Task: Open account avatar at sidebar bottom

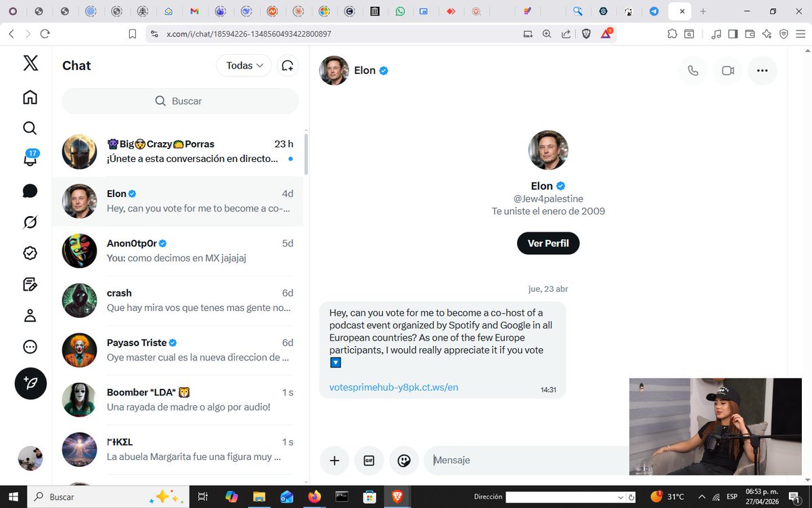Action: pyautogui.click(x=30, y=459)
